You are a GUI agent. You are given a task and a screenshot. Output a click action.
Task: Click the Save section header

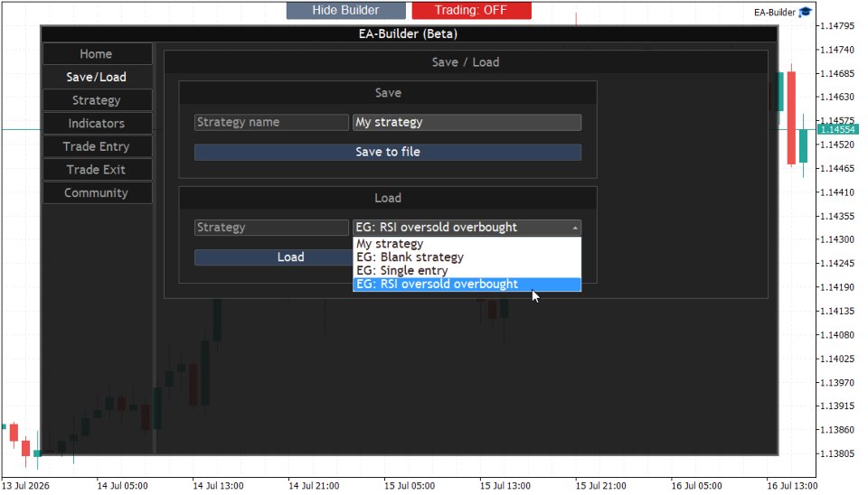(388, 93)
